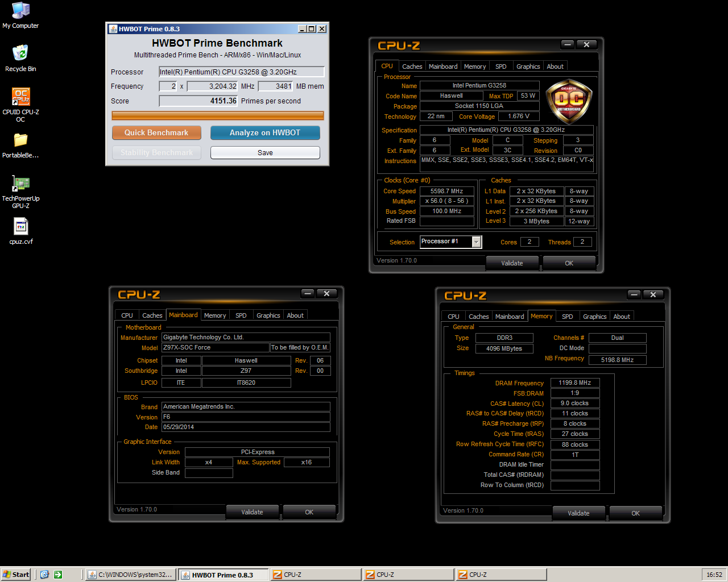Click Validate in the CPU tab window
The height and width of the screenshot is (582, 728).
[x=512, y=263]
